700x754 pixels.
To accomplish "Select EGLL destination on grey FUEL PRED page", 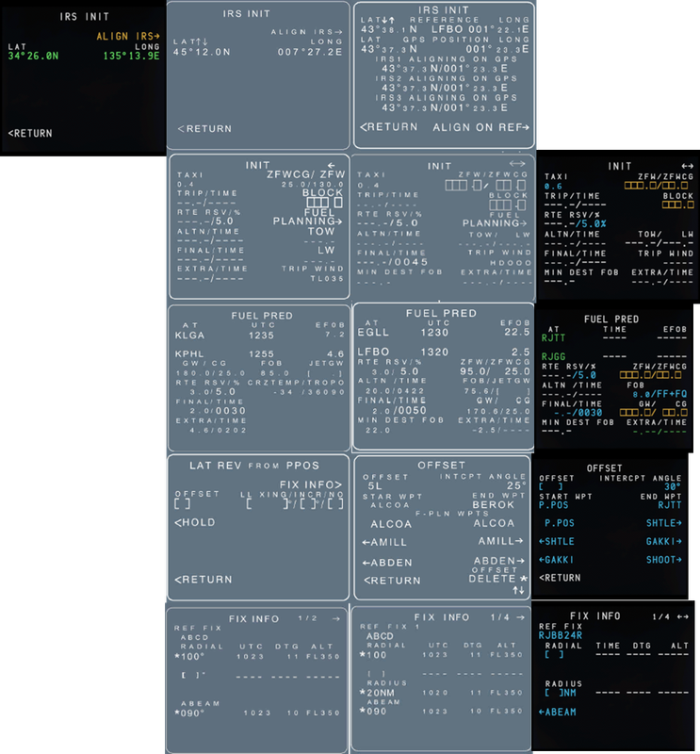I will (373, 333).
